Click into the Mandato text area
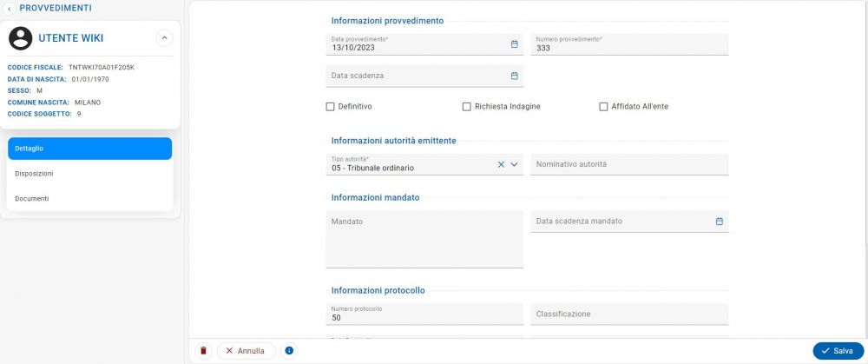The width and height of the screenshot is (868, 364). (x=424, y=240)
